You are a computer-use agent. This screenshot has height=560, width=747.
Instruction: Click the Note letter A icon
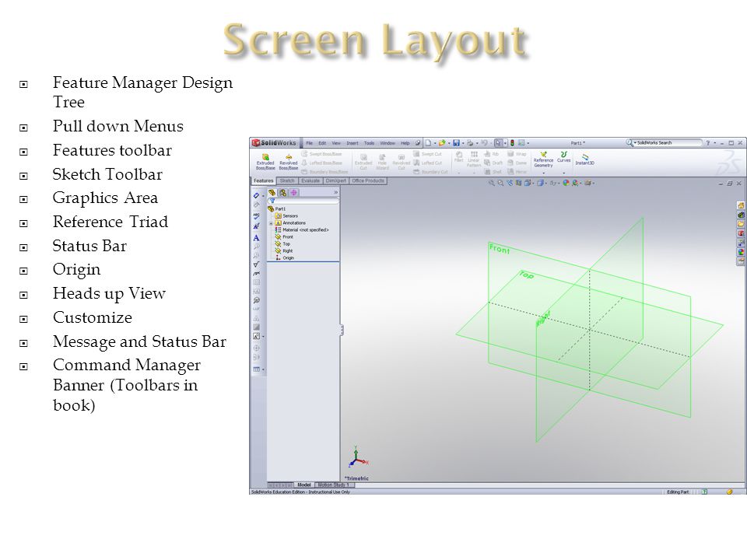[x=256, y=238]
